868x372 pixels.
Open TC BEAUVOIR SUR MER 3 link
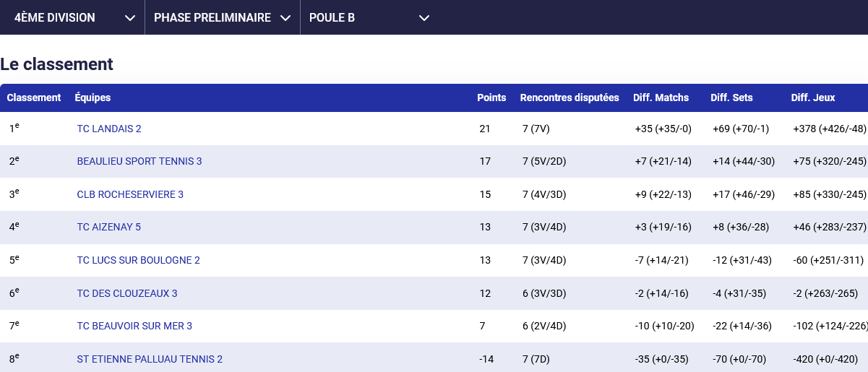134,326
